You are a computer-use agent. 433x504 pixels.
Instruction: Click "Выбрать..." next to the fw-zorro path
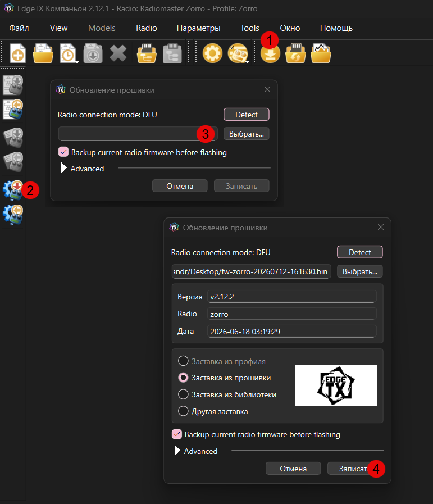[360, 271]
